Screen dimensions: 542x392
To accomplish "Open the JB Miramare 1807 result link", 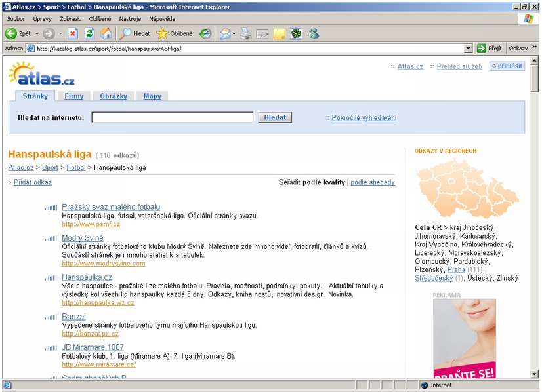I will click(x=93, y=347).
